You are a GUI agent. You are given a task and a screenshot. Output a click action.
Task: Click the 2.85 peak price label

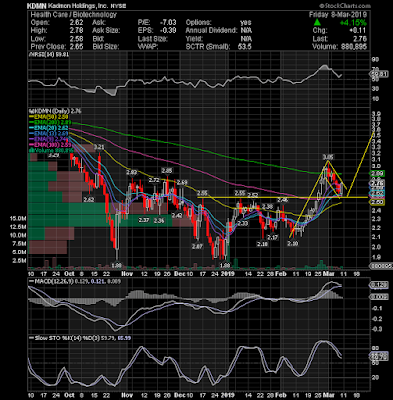pyautogui.click(x=167, y=171)
